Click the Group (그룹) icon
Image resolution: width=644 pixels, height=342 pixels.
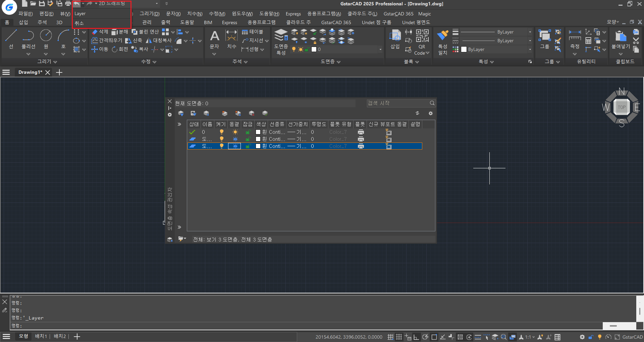pyautogui.click(x=544, y=39)
